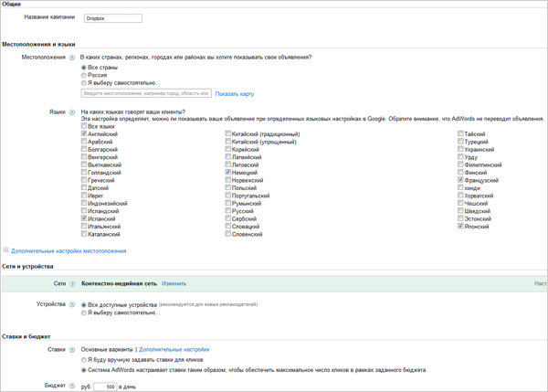The width and height of the screenshot is (548, 392).
Task: Switch to Основные варианты bidding options
Action: [107, 350]
